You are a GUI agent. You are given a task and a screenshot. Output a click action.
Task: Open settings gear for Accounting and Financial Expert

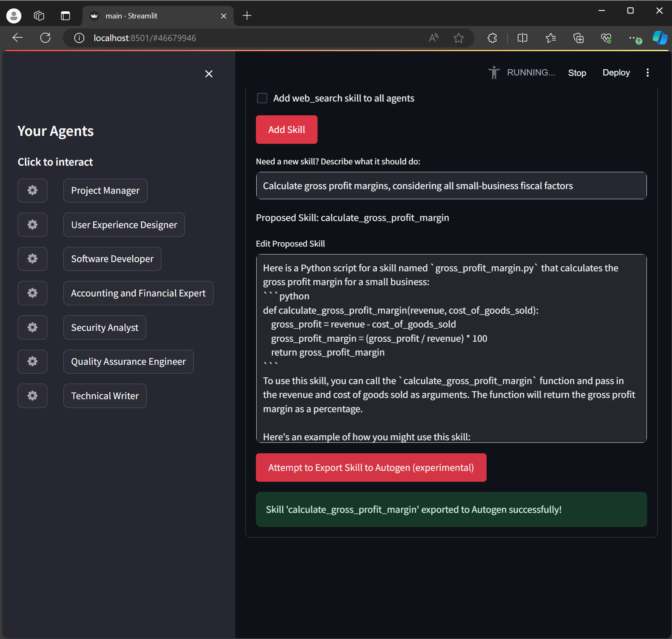click(32, 293)
